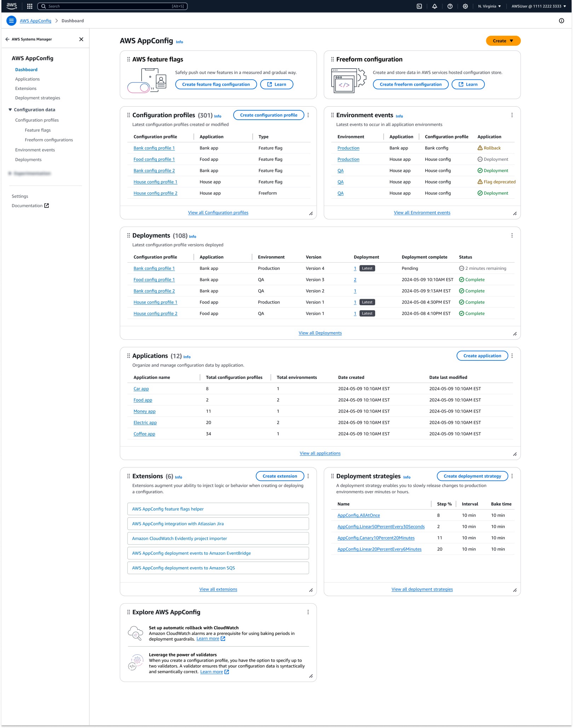
Task: Open the info panel icon at top right
Action: [561, 21]
